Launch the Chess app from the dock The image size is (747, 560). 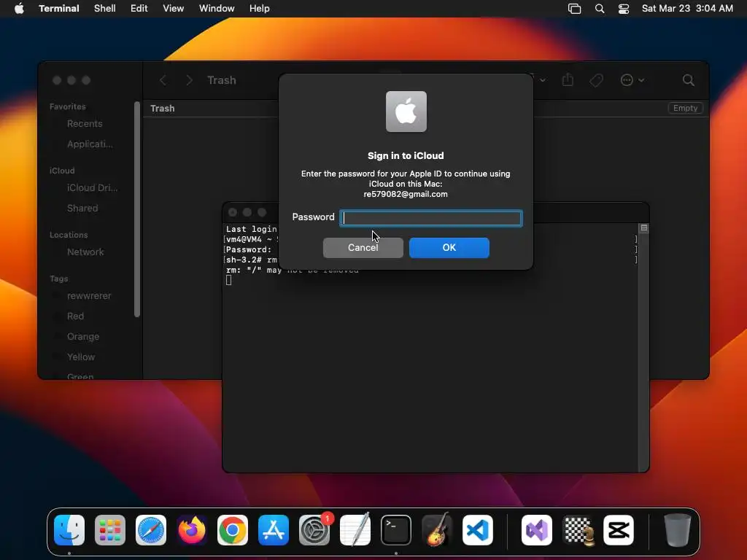(x=578, y=530)
